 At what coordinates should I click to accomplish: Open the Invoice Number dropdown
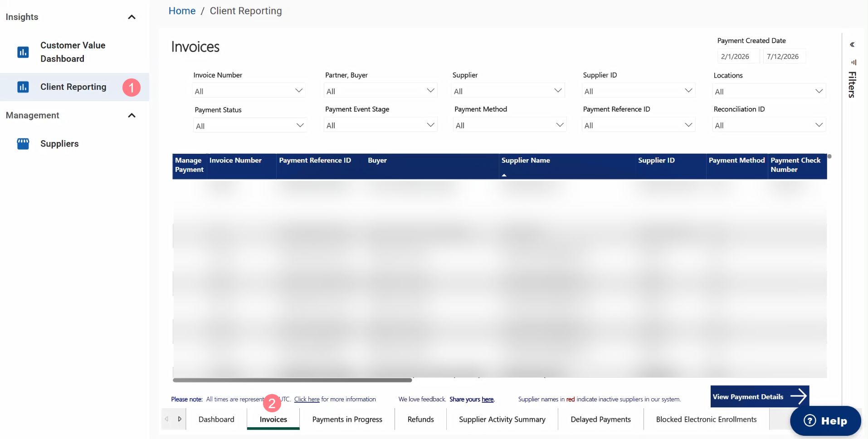pyautogui.click(x=249, y=91)
